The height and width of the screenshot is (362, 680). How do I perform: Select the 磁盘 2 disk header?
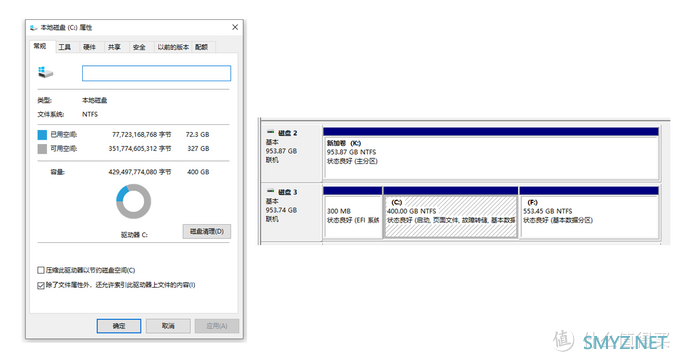[x=291, y=153]
